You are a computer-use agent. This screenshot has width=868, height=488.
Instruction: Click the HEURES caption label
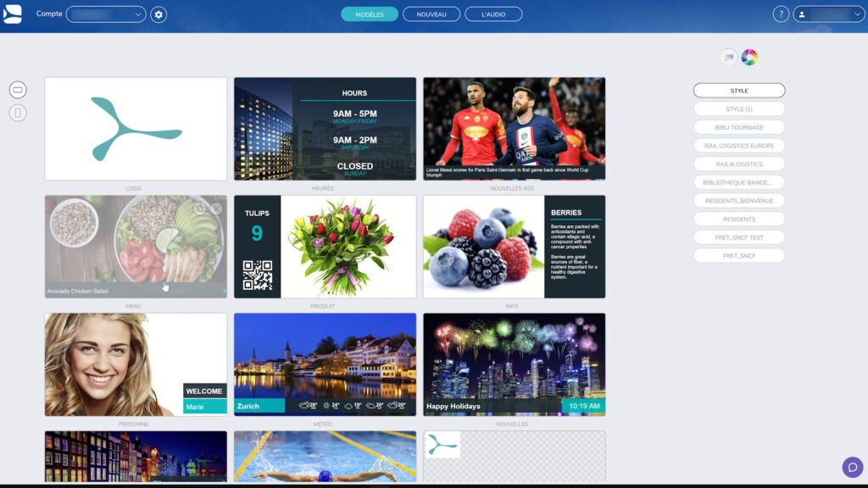click(323, 189)
